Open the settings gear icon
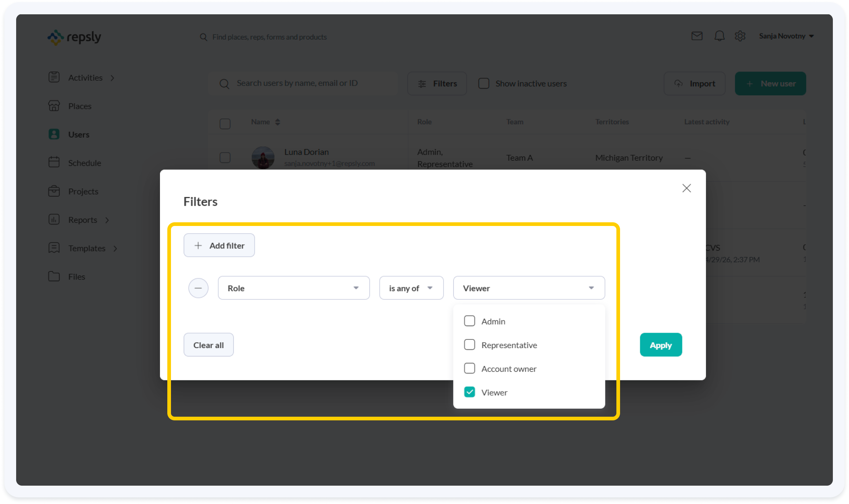849x504 pixels. coord(740,36)
